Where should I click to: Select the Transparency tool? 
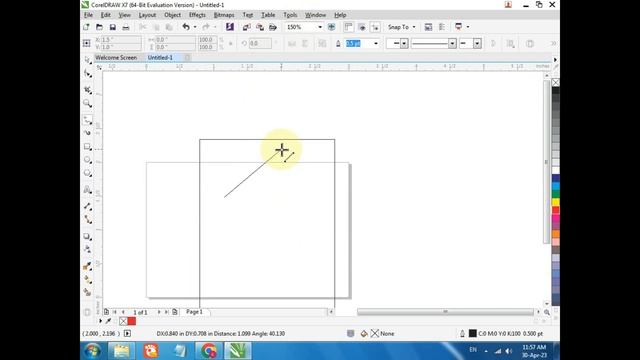[x=87, y=249]
